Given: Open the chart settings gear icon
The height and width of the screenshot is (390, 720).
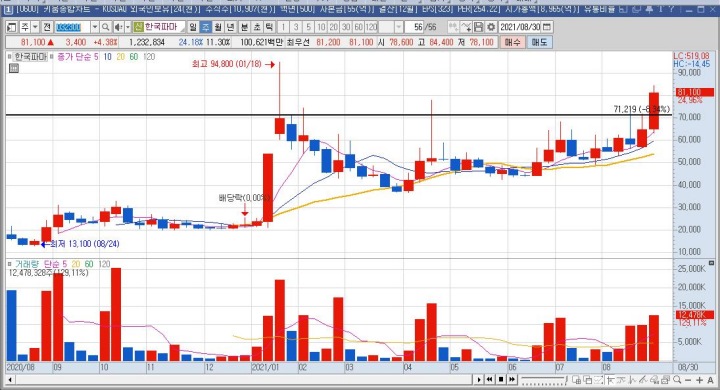Looking at the screenshot, I should (491, 27).
